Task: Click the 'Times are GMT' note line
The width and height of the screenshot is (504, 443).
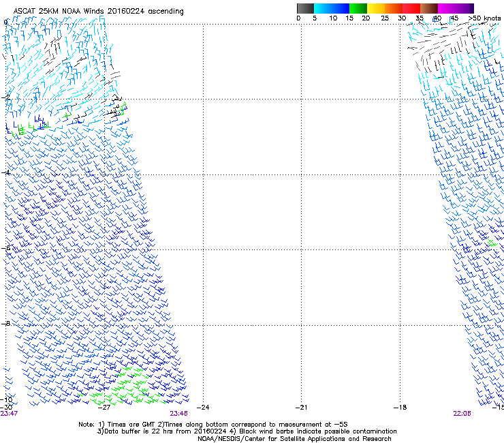Action: pyautogui.click(x=212, y=425)
